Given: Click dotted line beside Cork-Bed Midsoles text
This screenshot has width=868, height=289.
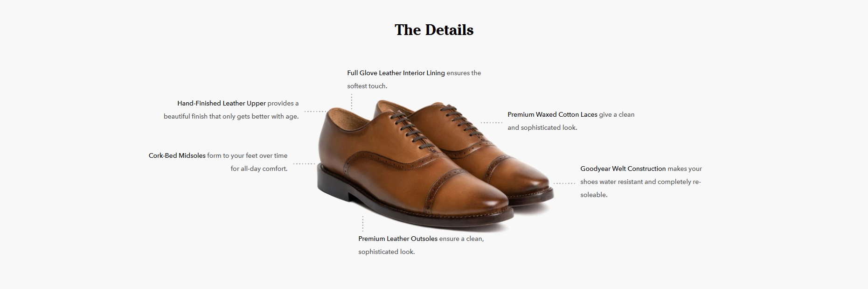Looking at the screenshot, I should (304, 164).
